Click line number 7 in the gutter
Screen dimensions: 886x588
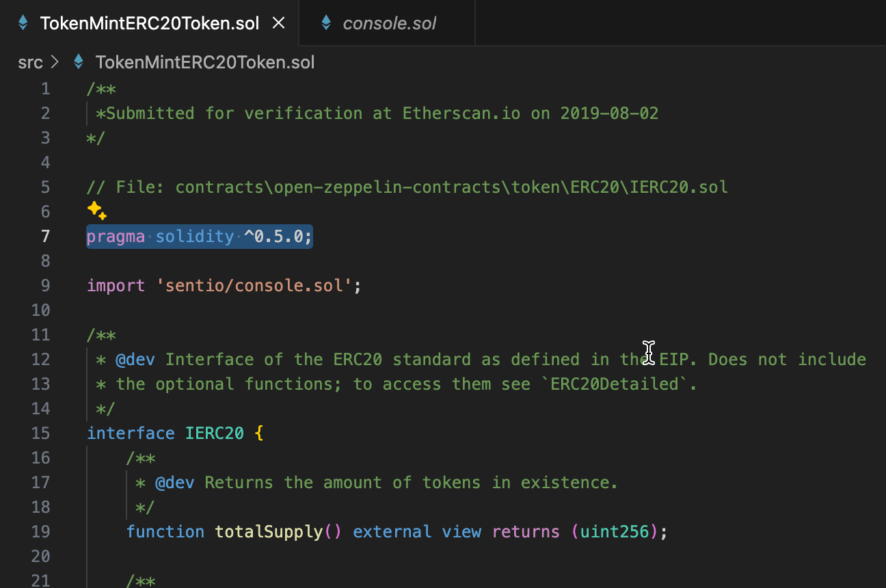45,236
